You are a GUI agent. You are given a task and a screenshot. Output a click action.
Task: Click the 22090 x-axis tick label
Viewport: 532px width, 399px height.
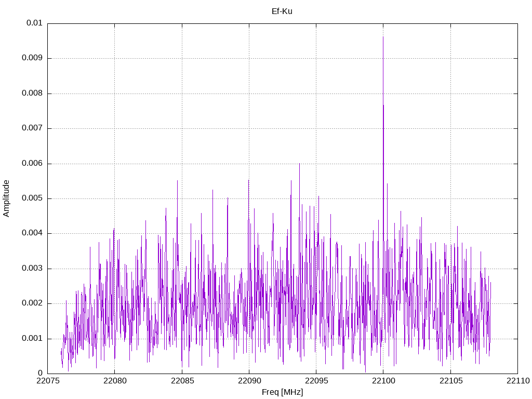[249, 381]
